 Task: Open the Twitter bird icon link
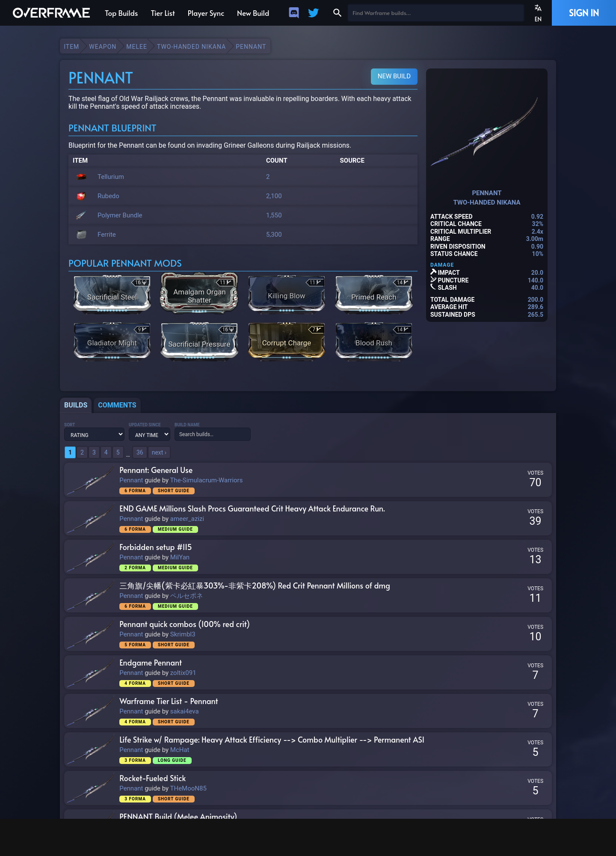tap(314, 13)
